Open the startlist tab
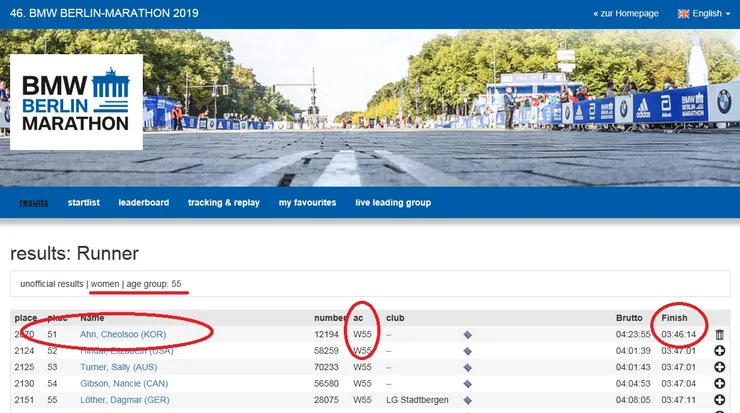 [84, 202]
